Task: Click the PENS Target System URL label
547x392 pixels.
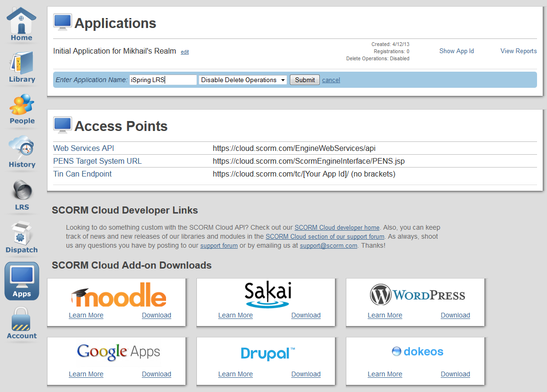Action: click(x=97, y=161)
